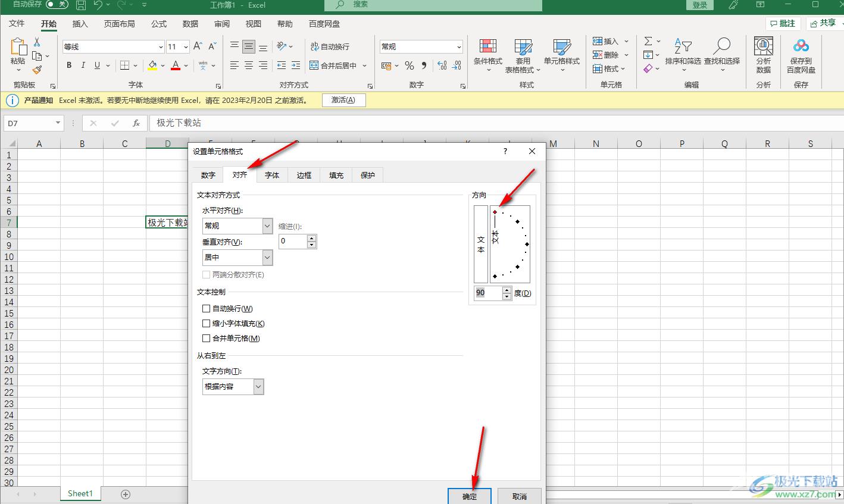Click the increase decimal icon
Image resolution: width=844 pixels, height=504 pixels.
(442, 65)
